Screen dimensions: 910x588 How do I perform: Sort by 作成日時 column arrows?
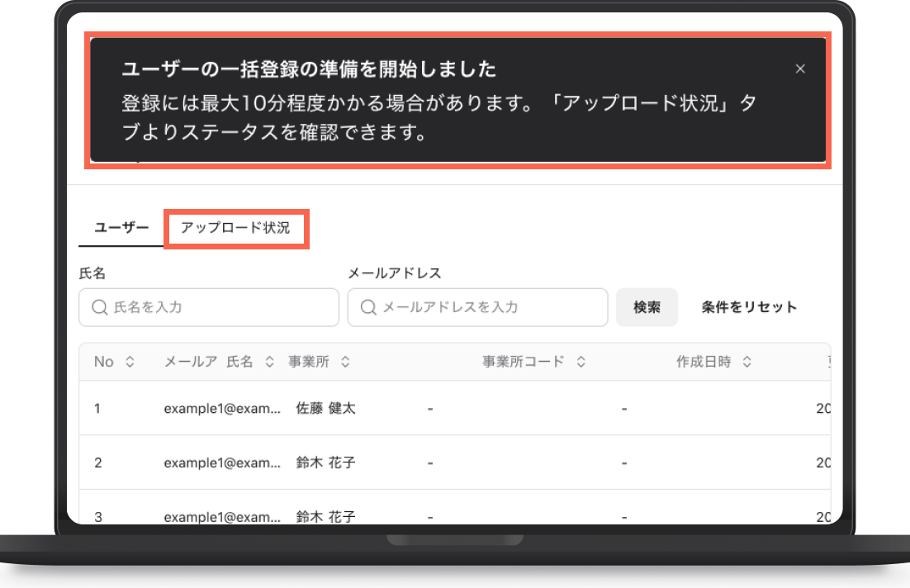[747, 362]
